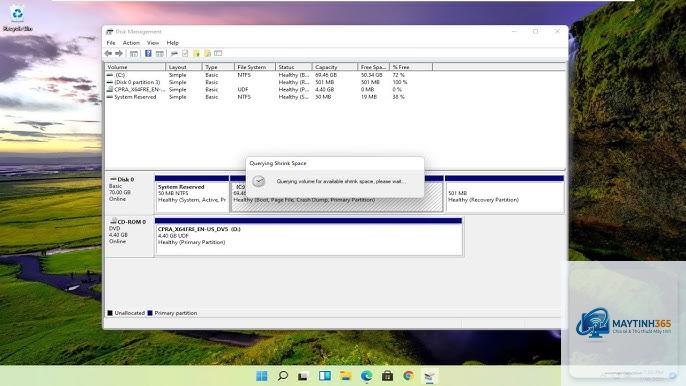
Task: Click the Querying Shrink Space dialog title
Action: pyautogui.click(x=278, y=163)
